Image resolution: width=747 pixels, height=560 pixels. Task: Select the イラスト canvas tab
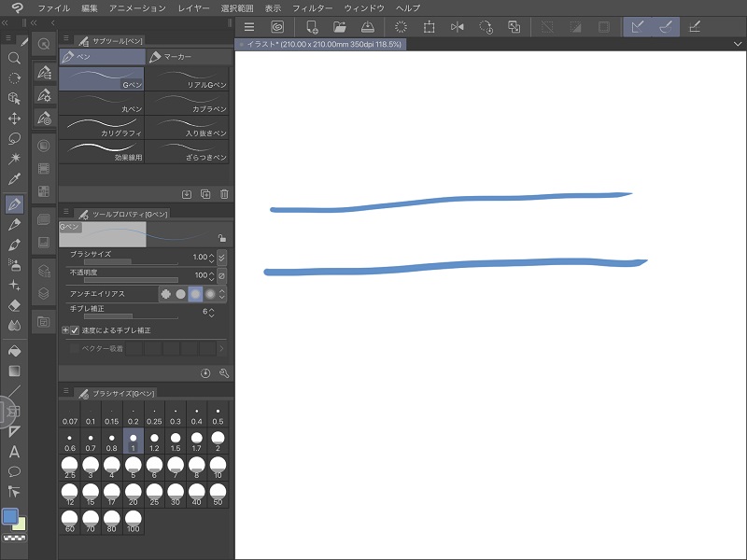(x=320, y=44)
